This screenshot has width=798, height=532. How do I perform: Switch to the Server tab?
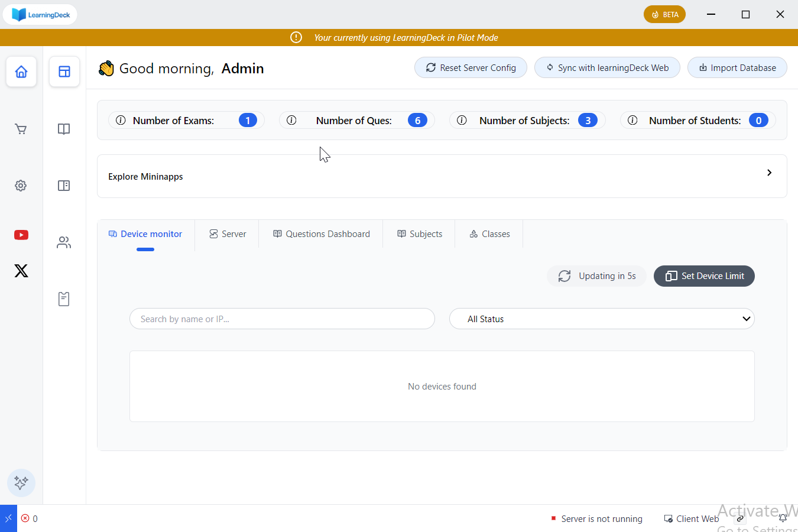click(x=228, y=234)
